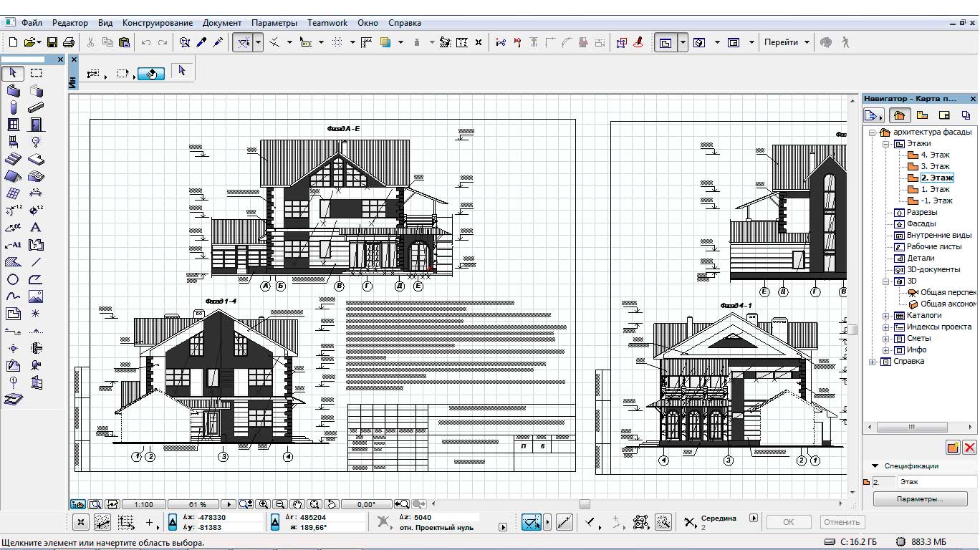Open the Document menu
The image size is (980, 550).
[222, 23]
